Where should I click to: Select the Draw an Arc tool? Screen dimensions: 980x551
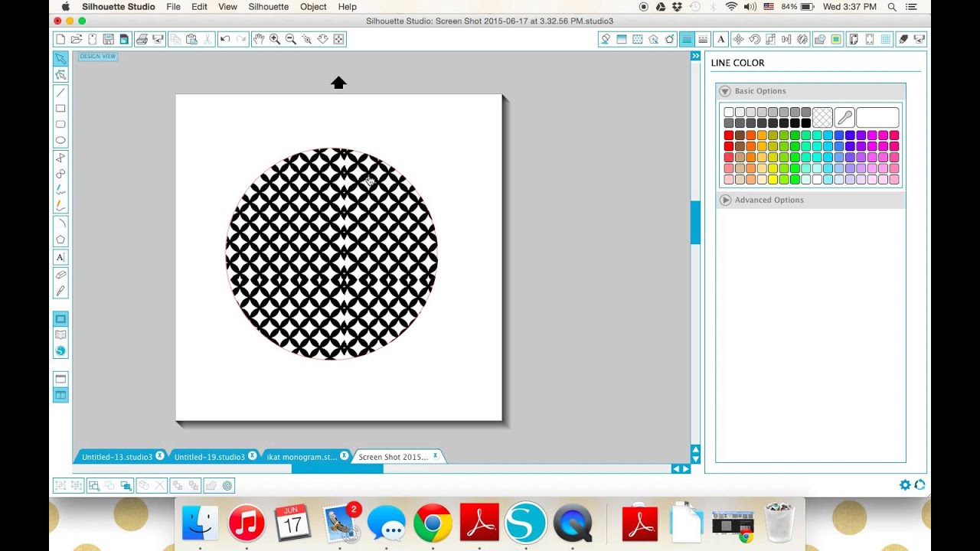coord(60,223)
